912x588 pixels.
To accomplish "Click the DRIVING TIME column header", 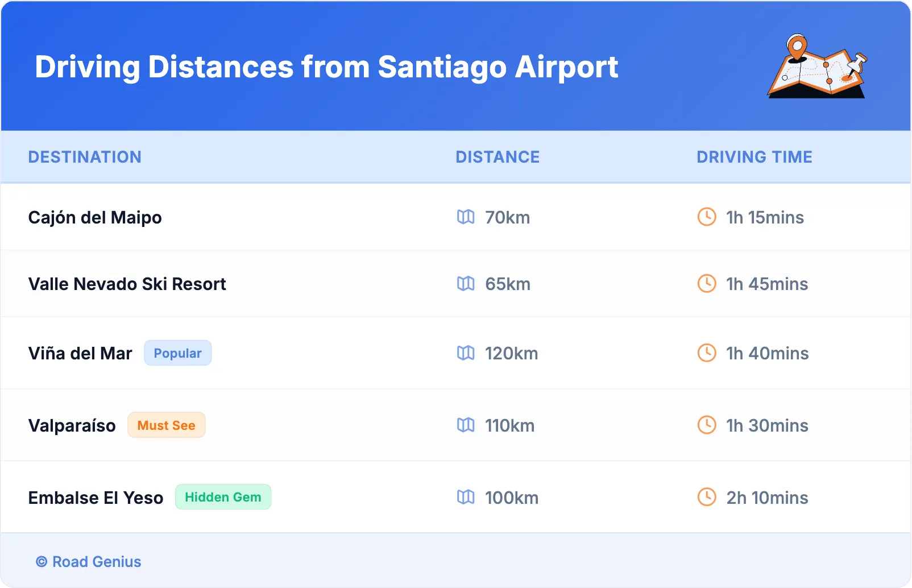I will coord(755,157).
